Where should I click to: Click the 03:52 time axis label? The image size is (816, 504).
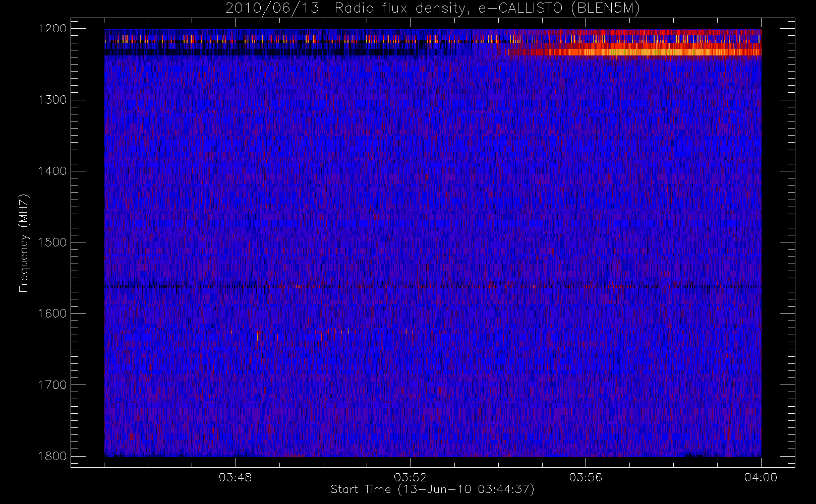click(x=410, y=477)
